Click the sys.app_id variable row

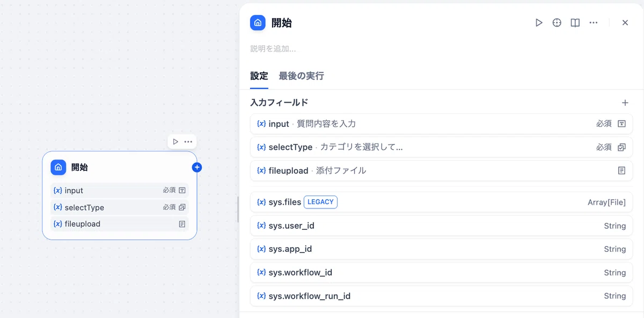click(x=442, y=249)
